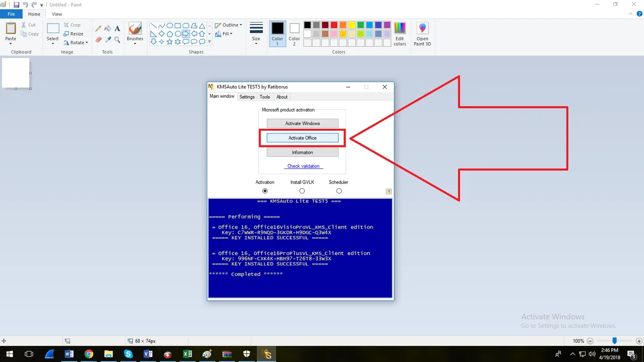
Task: Switch to the View ribbon tab
Action: pos(57,14)
